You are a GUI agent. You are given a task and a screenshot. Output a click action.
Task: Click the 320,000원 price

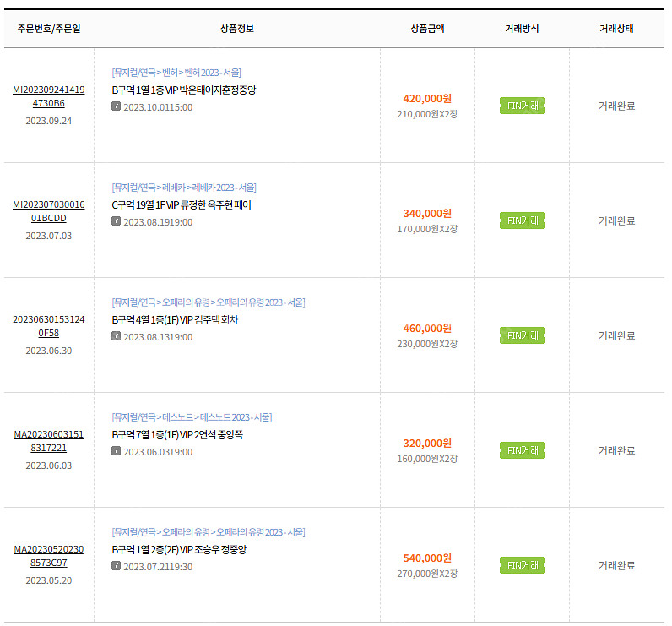tap(427, 444)
